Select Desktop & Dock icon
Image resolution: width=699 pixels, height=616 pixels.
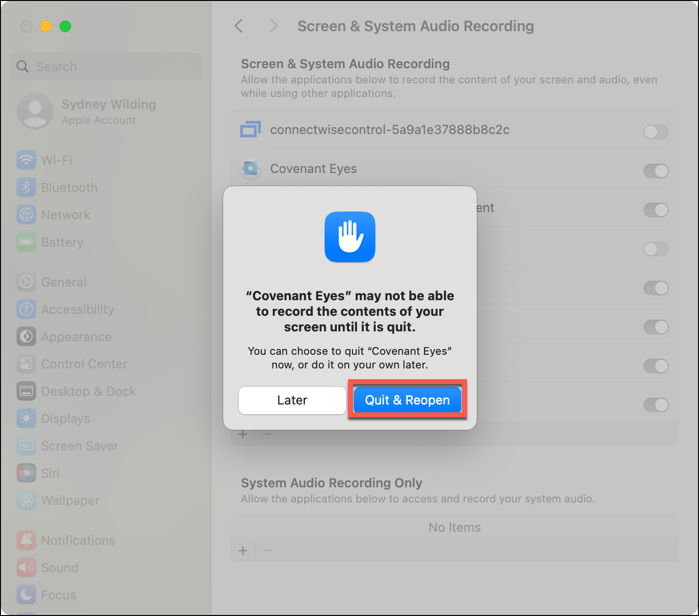(x=26, y=391)
